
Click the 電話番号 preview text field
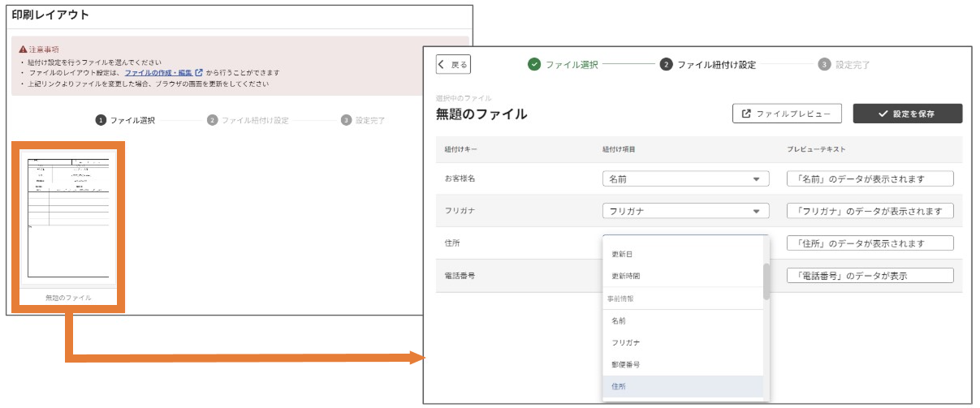coord(870,276)
